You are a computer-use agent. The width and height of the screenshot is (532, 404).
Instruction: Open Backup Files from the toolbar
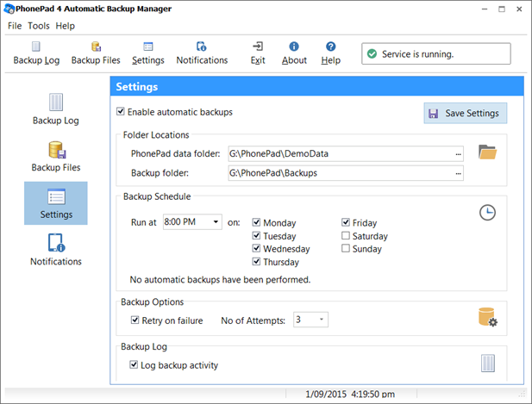[96, 53]
